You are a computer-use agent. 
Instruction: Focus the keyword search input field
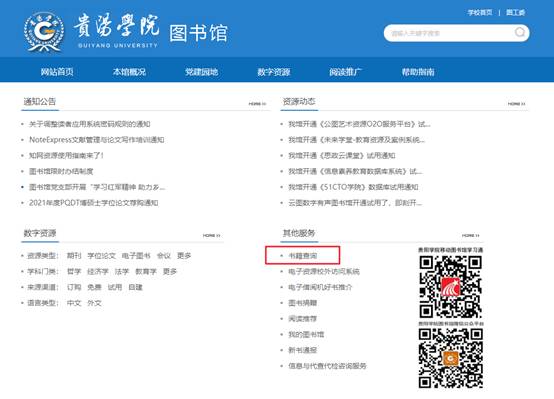[456, 33]
